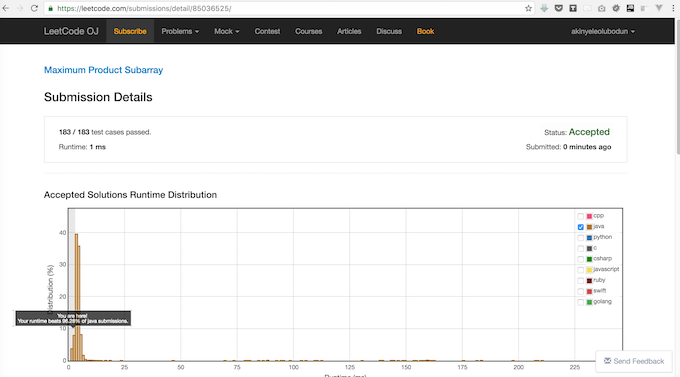Click the green padlock in the address bar

(51, 8)
